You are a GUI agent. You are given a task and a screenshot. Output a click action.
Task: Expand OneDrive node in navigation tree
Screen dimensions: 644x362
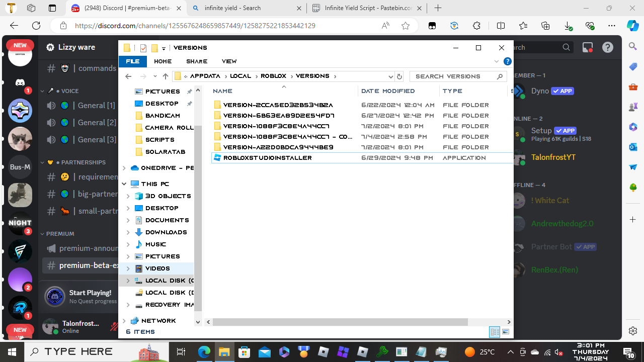click(x=124, y=168)
